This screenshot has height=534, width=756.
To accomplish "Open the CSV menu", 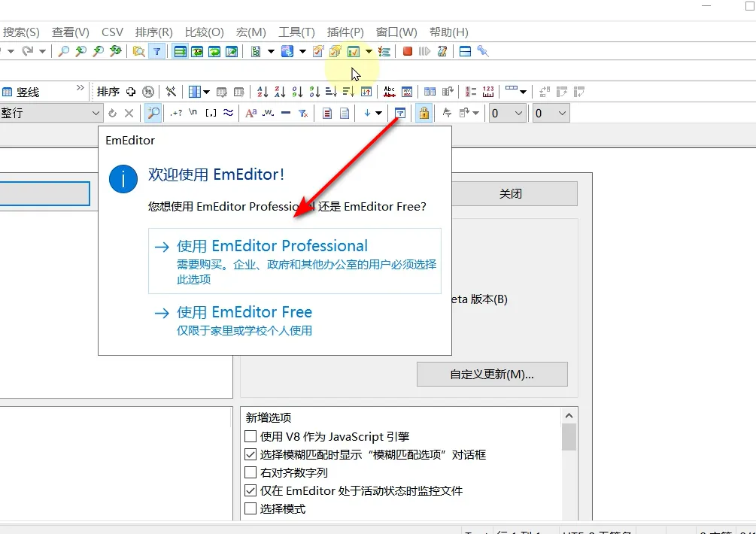I will [x=112, y=32].
